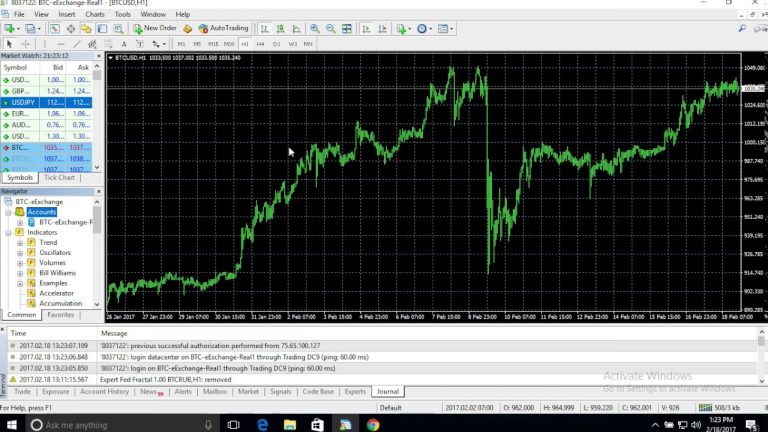Select the trendline drawing tool
Image resolution: width=768 pixels, height=432 pixels.
click(76, 44)
